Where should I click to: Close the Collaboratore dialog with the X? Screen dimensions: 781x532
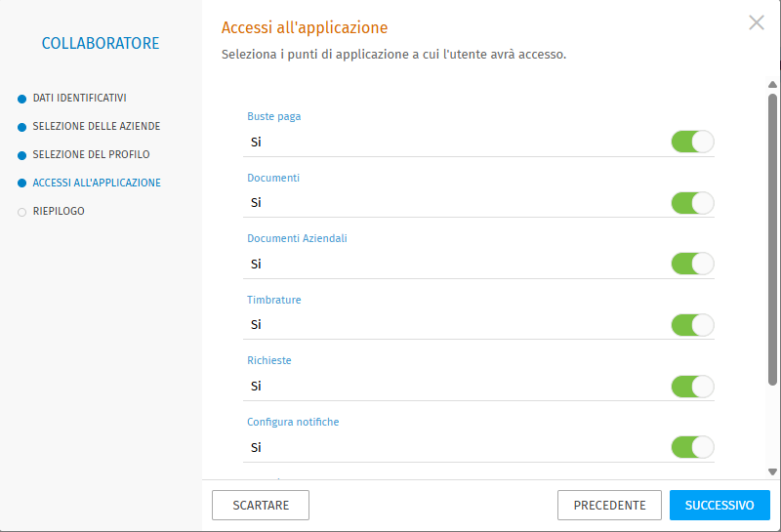pyautogui.click(x=756, y=22)
